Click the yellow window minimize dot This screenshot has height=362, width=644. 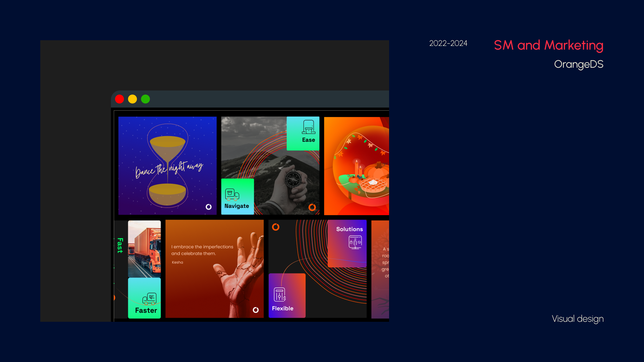(x=132, y=99)
